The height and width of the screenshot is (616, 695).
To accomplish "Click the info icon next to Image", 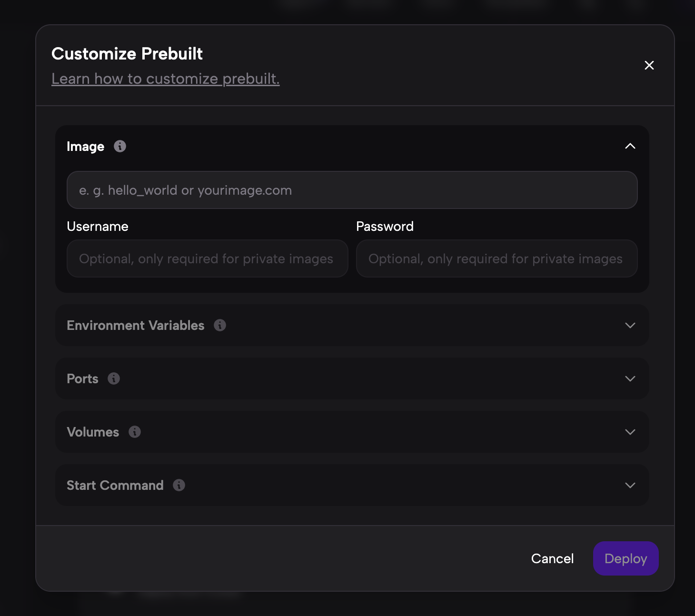I will pyautogui.click(x=120, y=146).
